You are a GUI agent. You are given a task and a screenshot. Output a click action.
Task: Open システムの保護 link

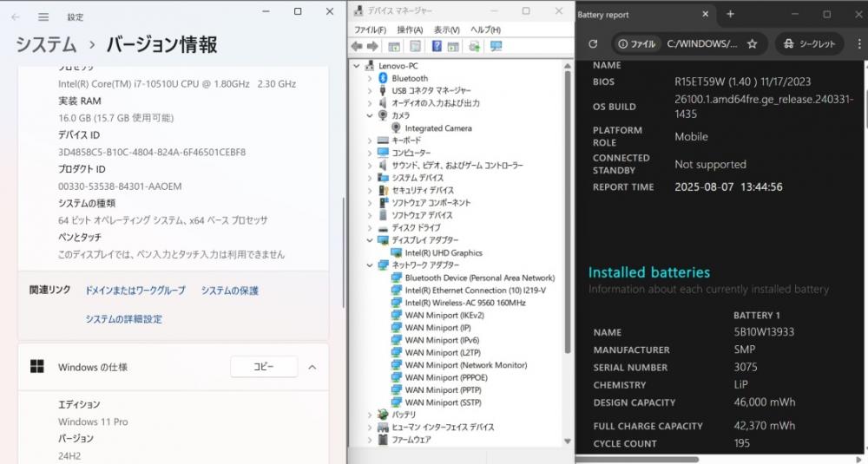click(230, 291)
